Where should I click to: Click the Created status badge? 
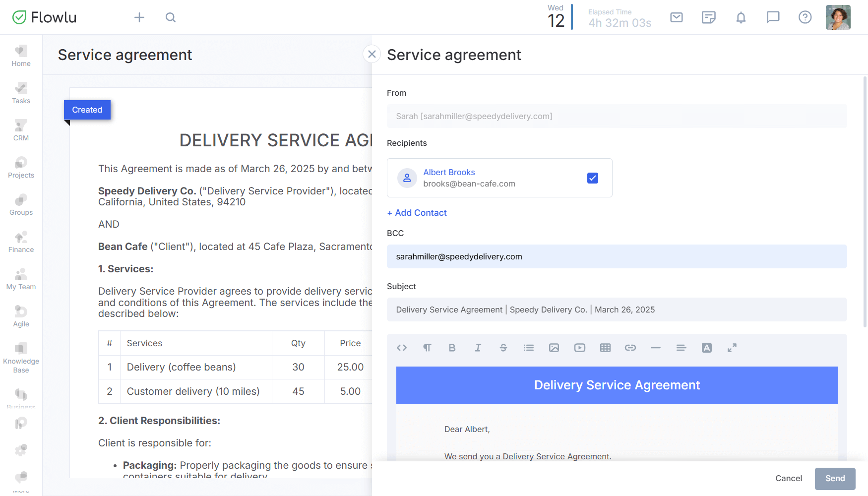click(x=87, y=110)
